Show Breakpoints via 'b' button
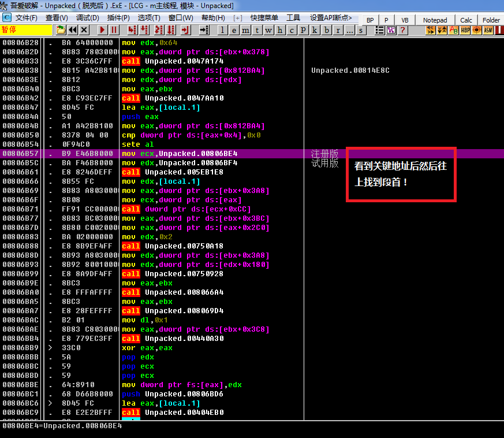 (326, 30)
